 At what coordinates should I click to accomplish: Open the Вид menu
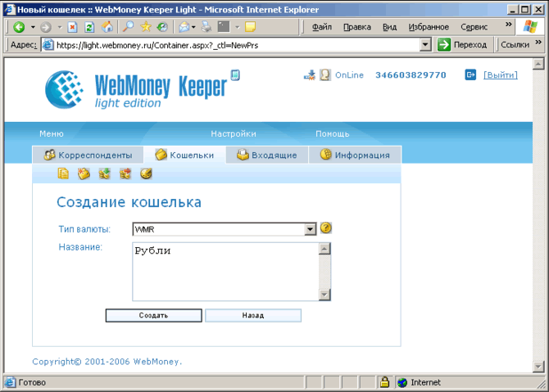[x=389, y=27]
